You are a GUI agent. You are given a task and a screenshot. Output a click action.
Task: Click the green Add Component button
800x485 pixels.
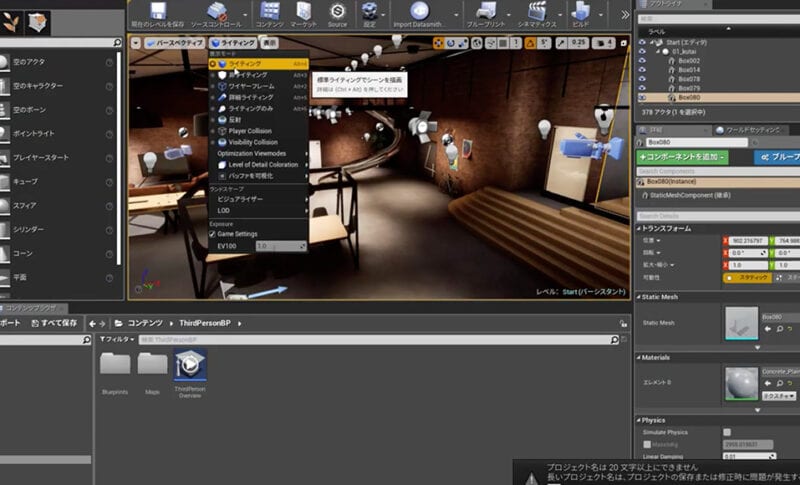[682, 157]
